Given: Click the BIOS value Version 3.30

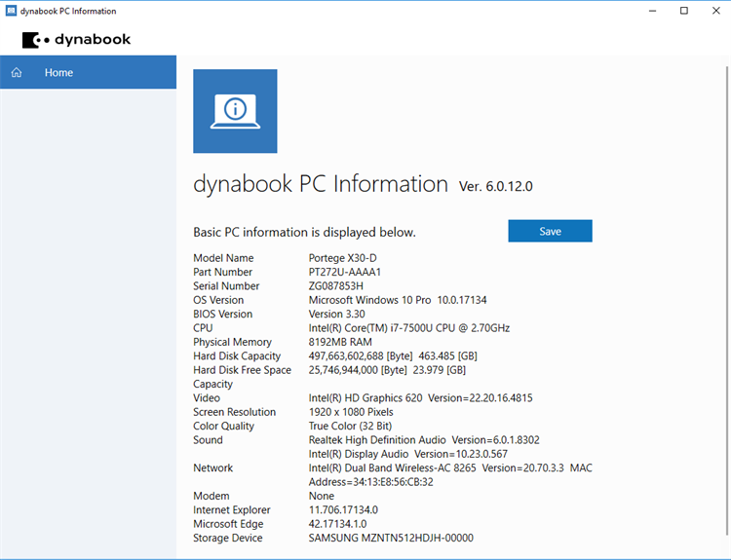Looking at the screenshot, I should click(336, 314).
